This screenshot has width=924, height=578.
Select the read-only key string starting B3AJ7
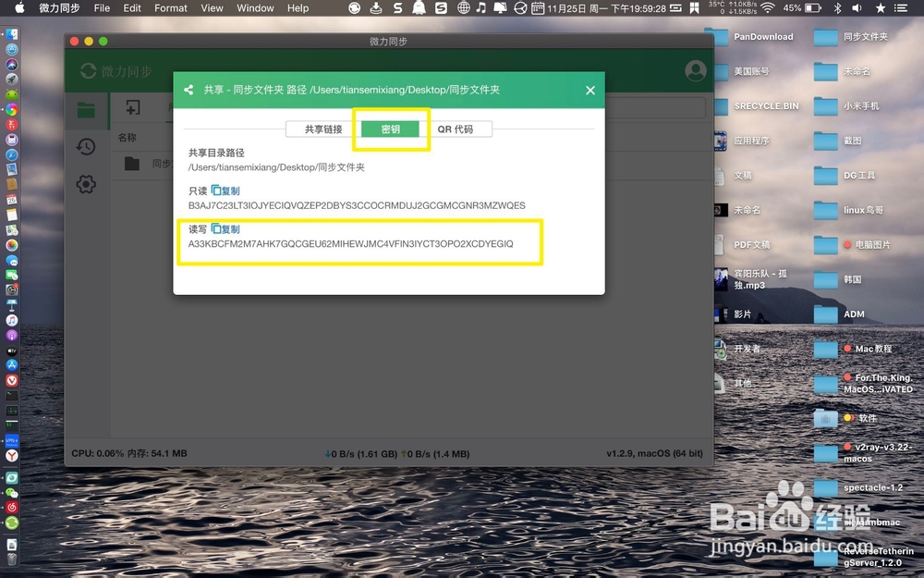coord(357,205)
